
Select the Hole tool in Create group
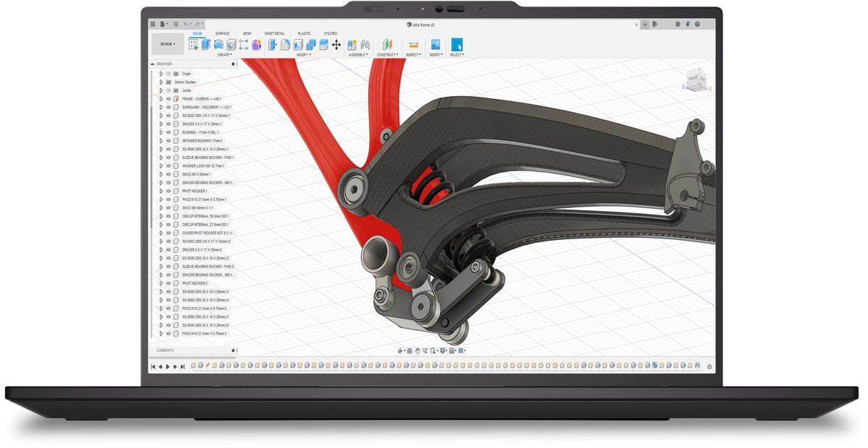(231, 44)
